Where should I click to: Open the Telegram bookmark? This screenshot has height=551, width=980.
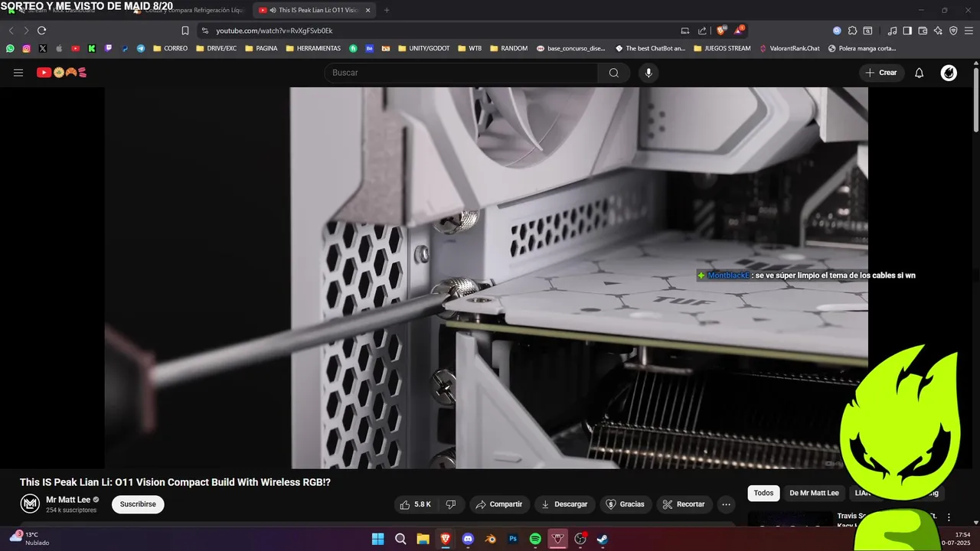tap(141, 48)
